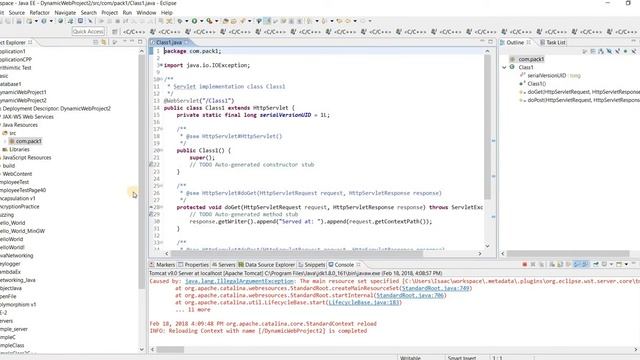Viewport: 640px width, 360px height.
Task: Switch to the Data Source Explorer tab
Action: click(267, 264)
